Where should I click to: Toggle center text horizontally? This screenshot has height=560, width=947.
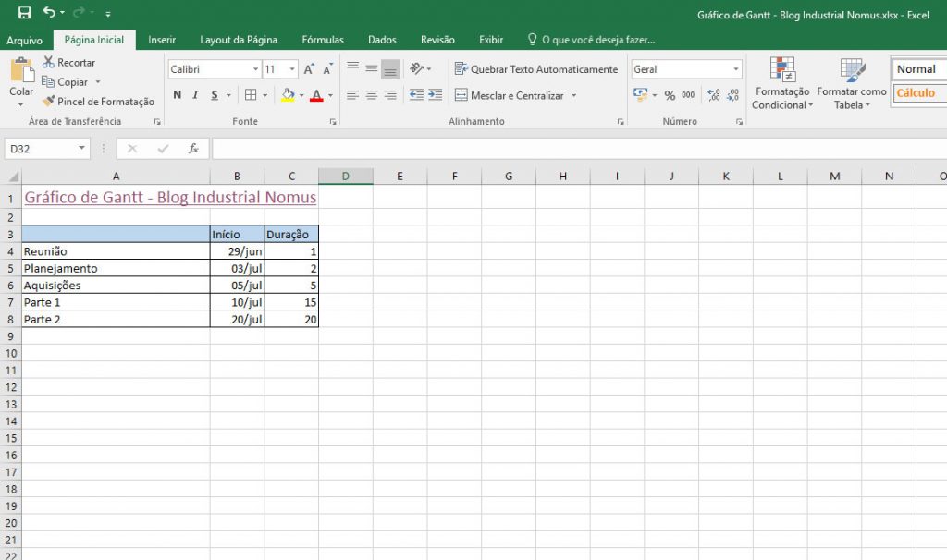click(372, 95)
